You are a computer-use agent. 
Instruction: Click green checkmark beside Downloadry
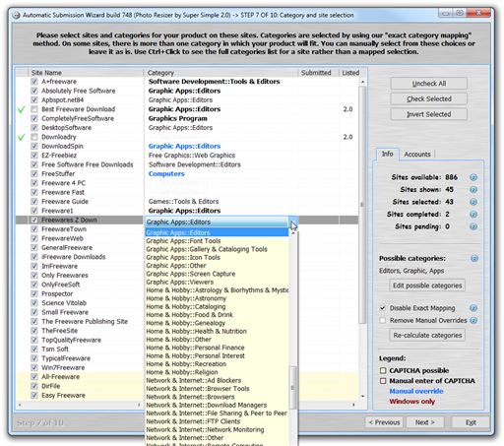22,137
